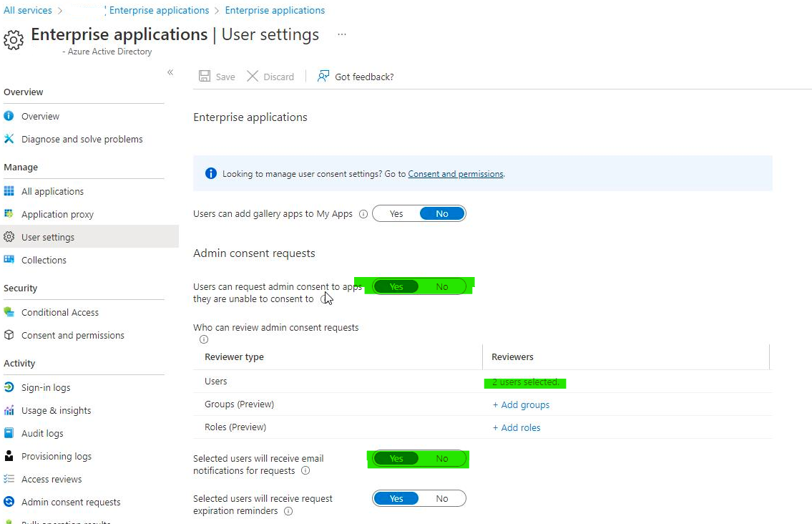Click the blue info icon in the banner
Screen dimensions: 812x524
[x=211, y=174]
